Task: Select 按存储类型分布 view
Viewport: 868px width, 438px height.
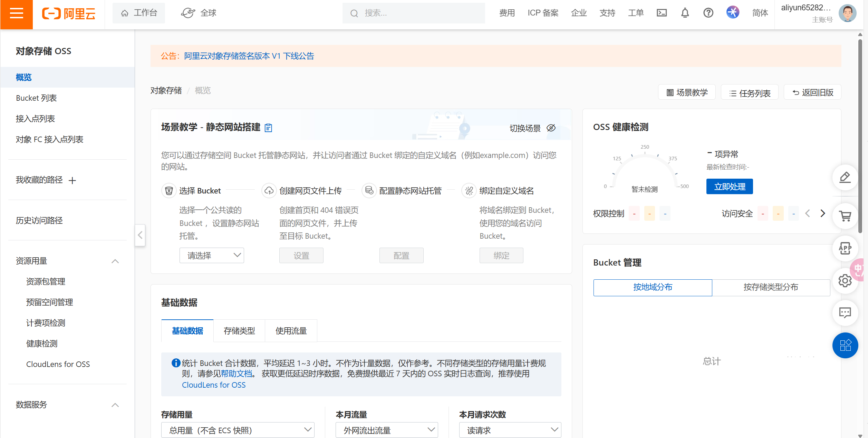Action: point(771,287)
